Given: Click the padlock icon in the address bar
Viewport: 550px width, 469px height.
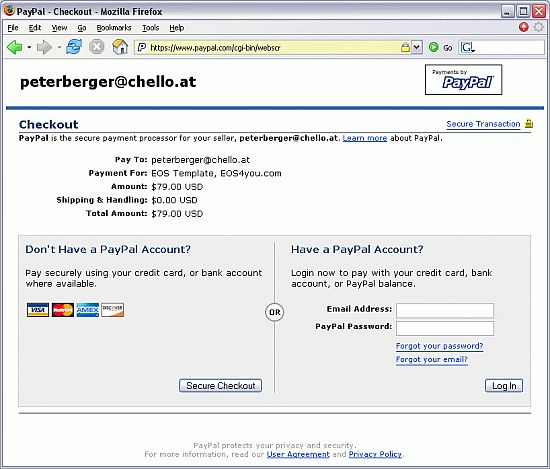Looking at the screenshot, I should pos(405,47).
